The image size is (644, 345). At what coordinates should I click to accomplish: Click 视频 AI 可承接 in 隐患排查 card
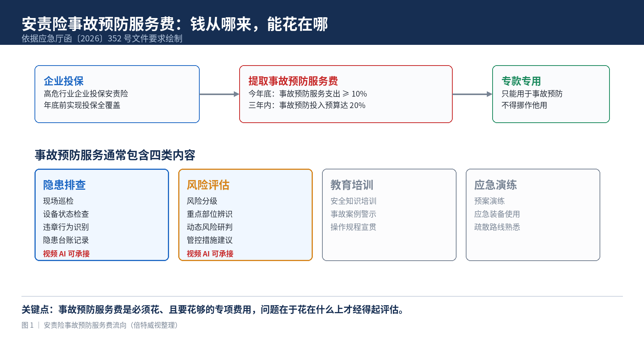[66, 253]
